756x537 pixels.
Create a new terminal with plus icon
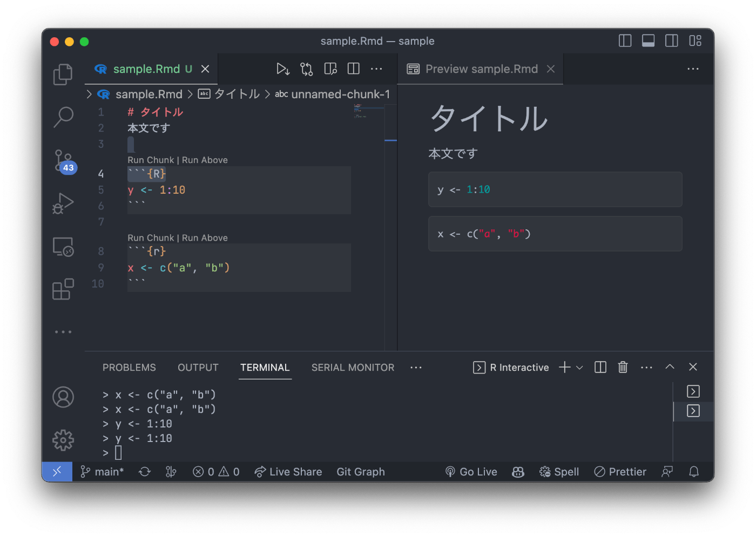pyautogui.click(x=564, y=368)
